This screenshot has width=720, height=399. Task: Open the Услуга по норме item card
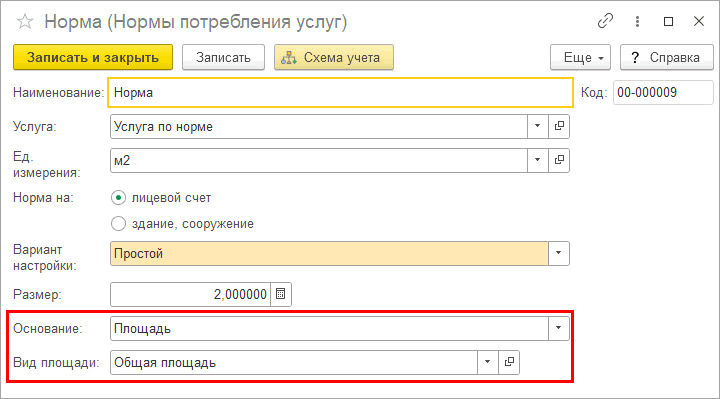click(559, 126)
